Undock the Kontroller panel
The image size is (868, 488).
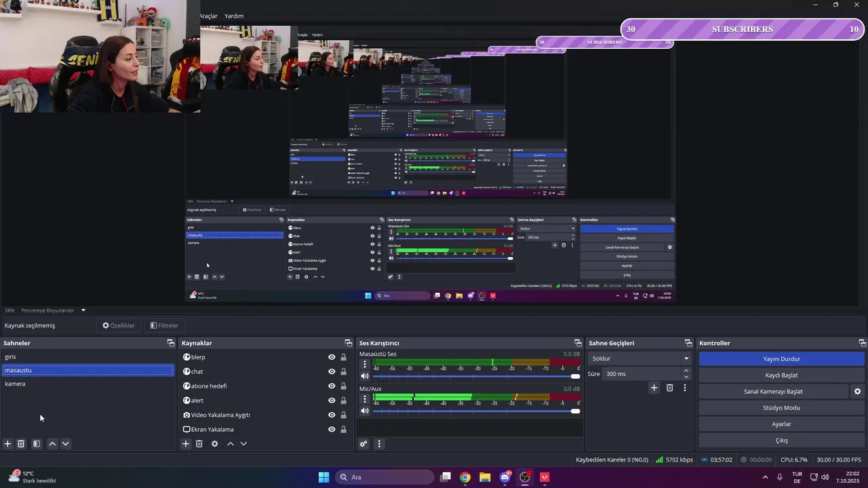[862, 343]
